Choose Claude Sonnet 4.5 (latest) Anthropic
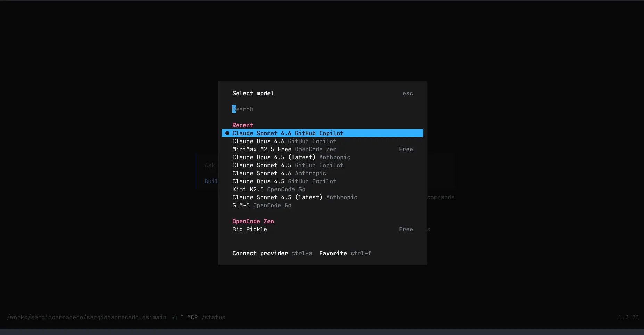The image size is (644, 335). tap(295, 197)
